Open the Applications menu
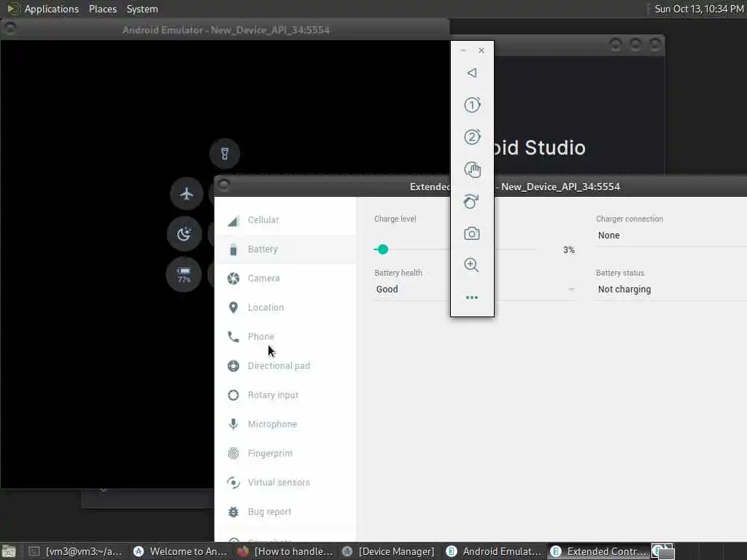 pos(52,9)
